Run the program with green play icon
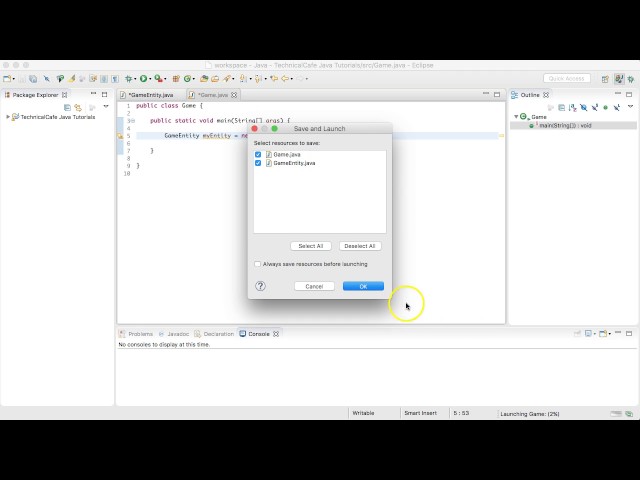 pos(144,79)
